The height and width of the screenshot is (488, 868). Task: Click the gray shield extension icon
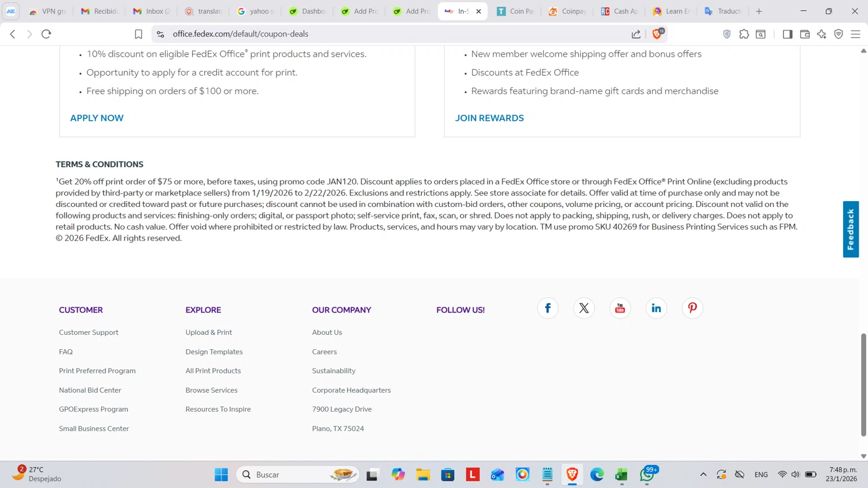[x=727, y=34]
